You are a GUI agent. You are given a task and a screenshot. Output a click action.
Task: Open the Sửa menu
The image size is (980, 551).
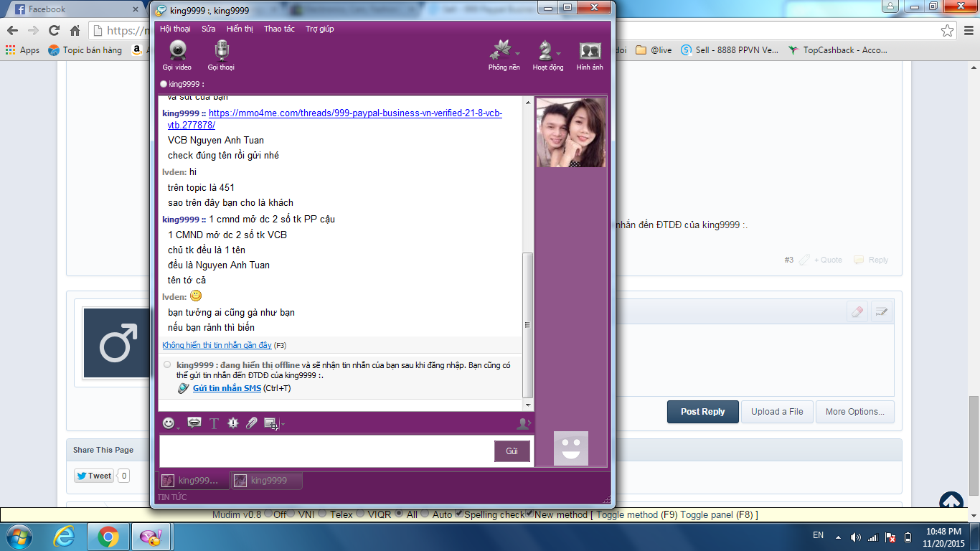(x=208, y=29)
